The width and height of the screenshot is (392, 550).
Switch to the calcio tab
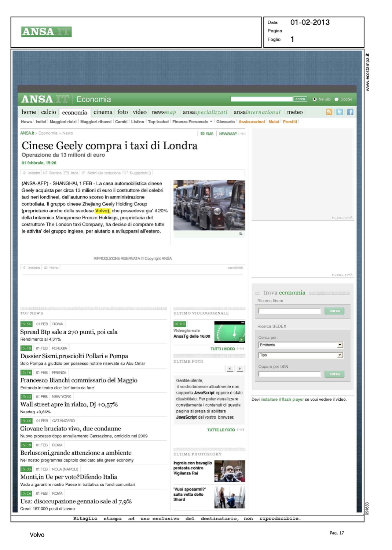[x=48, y=112]
